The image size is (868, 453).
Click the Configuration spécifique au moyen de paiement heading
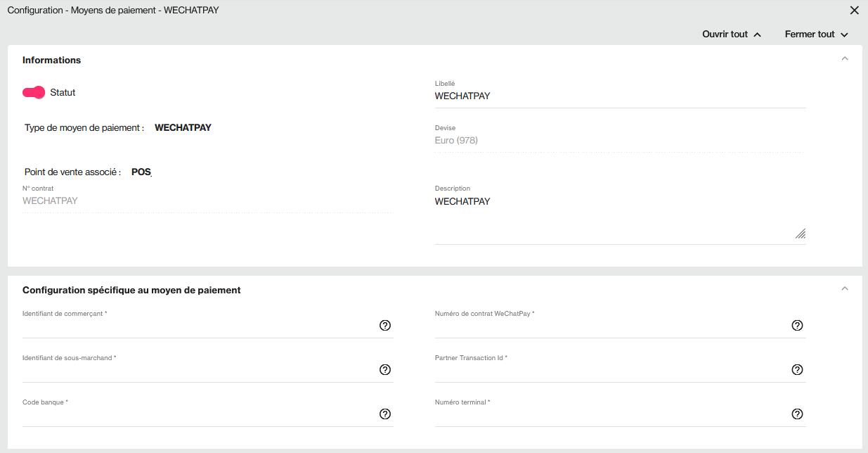131,290
